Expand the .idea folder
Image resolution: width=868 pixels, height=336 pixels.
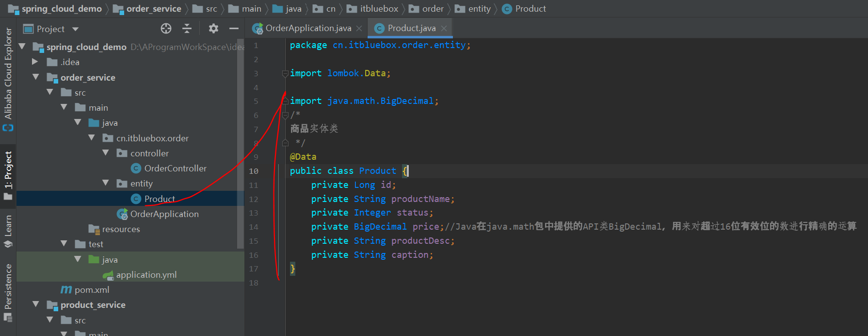tap(35, 62)
